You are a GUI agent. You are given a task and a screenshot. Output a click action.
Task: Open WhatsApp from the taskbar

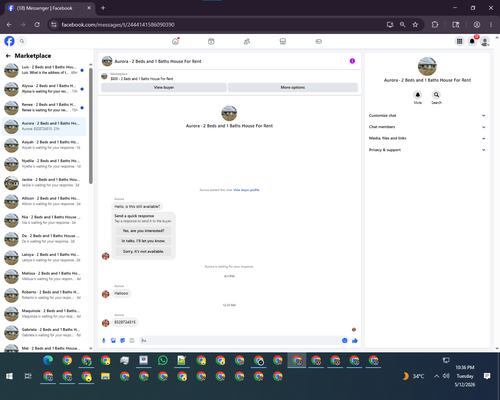[163, 360]
